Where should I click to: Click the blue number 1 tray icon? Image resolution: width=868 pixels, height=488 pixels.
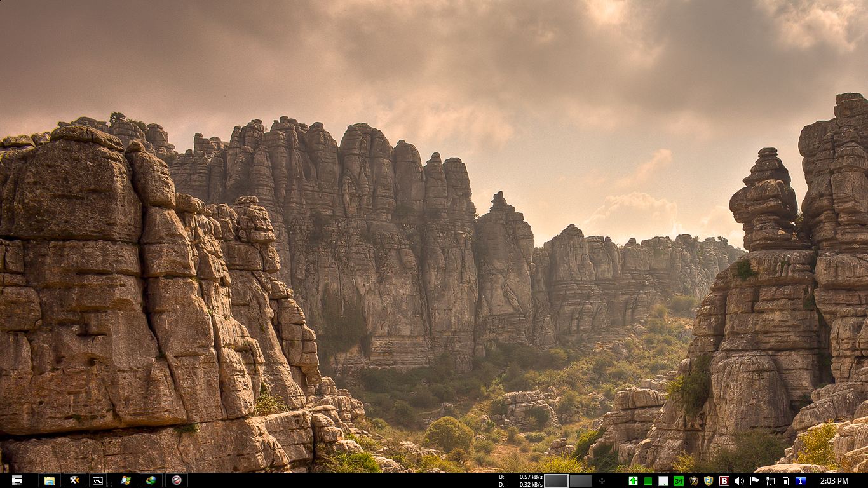tap(801, 481)
